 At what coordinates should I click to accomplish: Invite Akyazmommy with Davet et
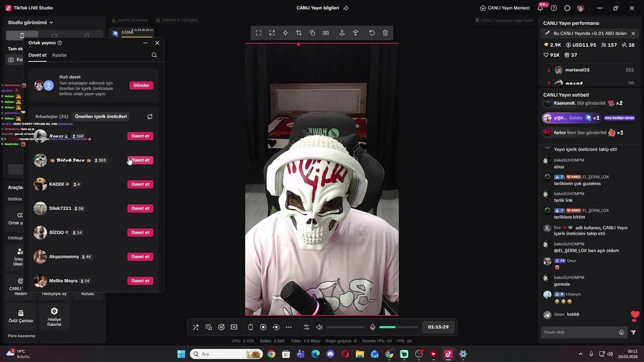(x=140, y=257)
